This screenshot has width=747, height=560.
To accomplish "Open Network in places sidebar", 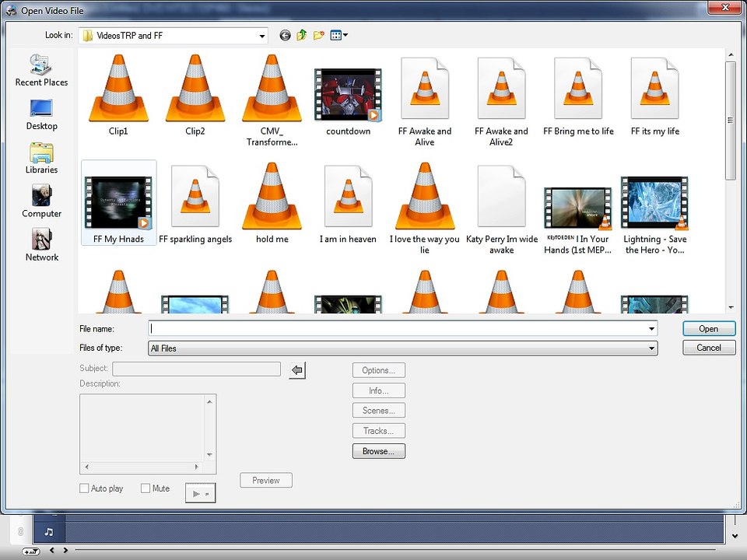I will [41, 245].
